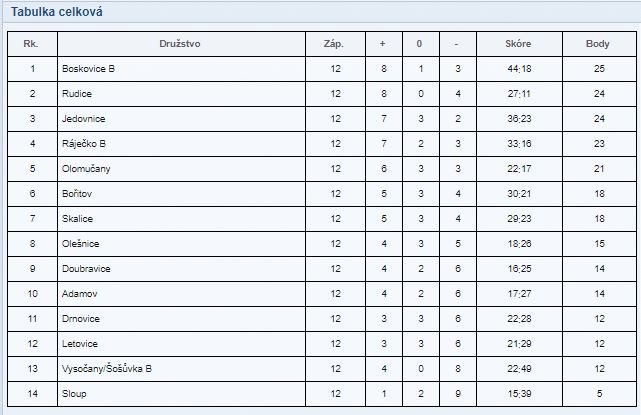This screenshot has width=641, height=415.
Task: Select the Adamov team name
Action: (80, 294)
